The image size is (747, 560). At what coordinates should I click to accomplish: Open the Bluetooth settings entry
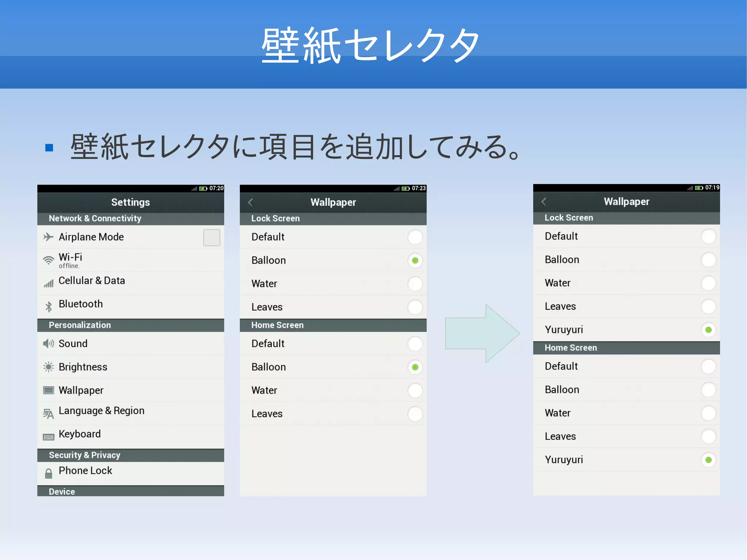[131, 307]
